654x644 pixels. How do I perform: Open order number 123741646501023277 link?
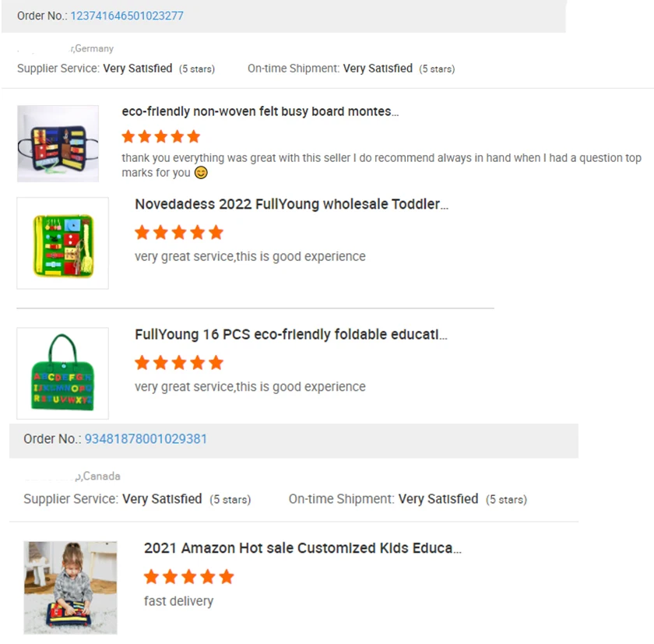point(127,16)
